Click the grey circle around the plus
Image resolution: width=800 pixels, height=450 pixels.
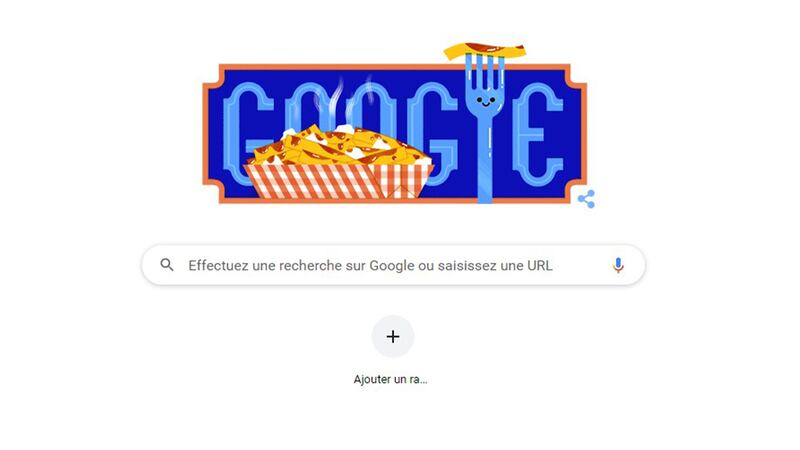click(393, 337)
